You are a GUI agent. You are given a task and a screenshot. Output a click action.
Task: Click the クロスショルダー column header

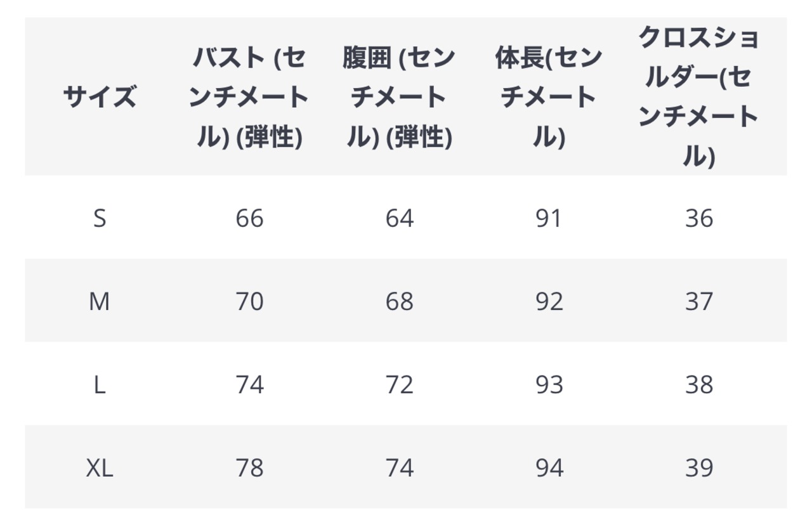(x=699, y=98)
